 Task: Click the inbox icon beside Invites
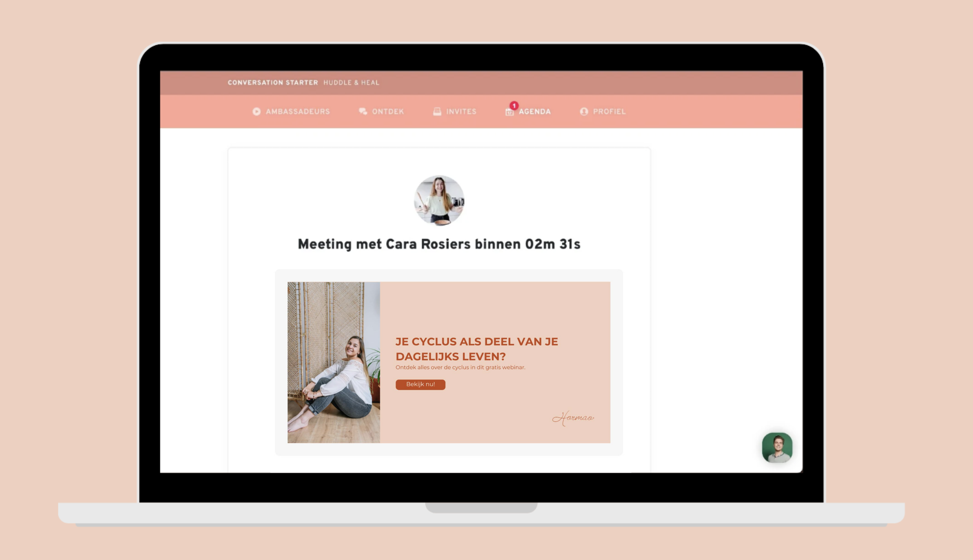[437, 111]
